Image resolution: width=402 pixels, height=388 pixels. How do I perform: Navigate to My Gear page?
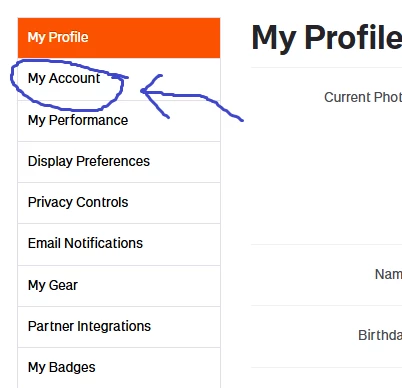point(119,286)
